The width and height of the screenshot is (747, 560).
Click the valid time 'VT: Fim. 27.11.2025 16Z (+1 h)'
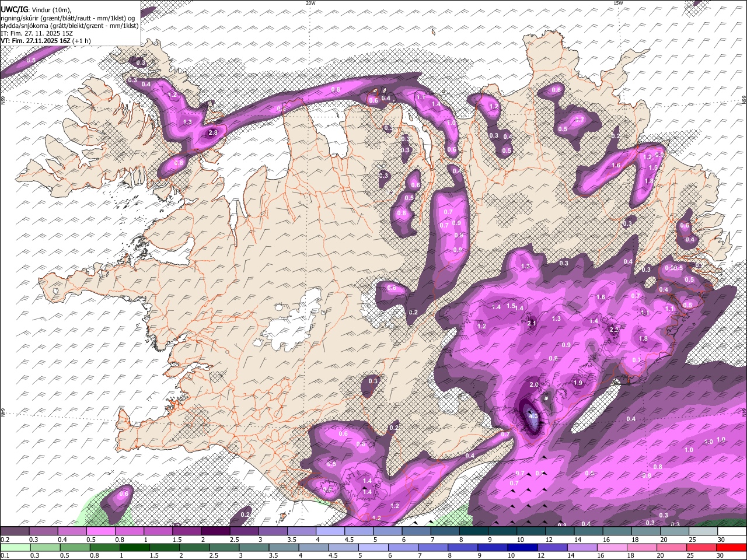[46, 41]
